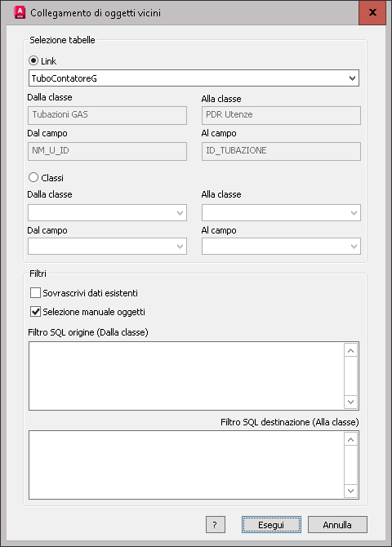
Task: Click down arrow of destinazione filter scrollbar
Action: pyautogui.click(x=351, y=491)
